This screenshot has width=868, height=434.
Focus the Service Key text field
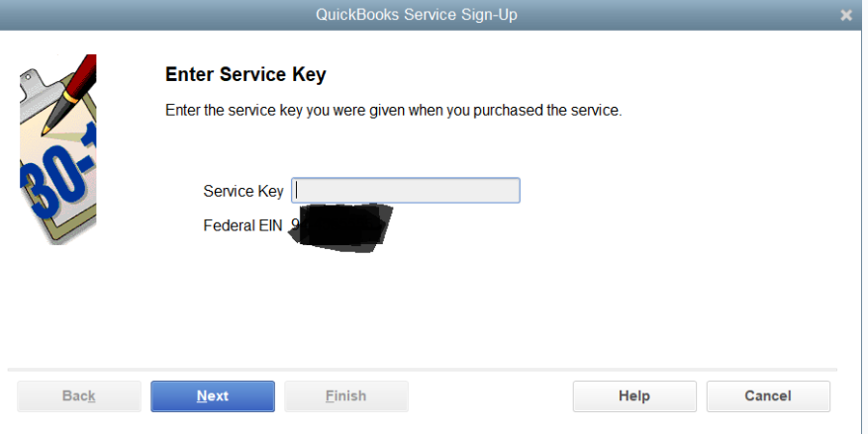[406, 191]
